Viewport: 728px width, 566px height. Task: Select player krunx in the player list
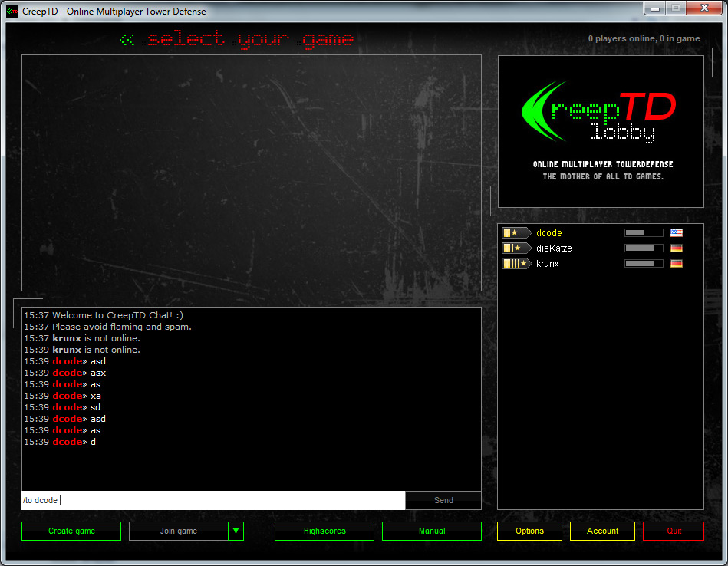[x=601, y=263]
